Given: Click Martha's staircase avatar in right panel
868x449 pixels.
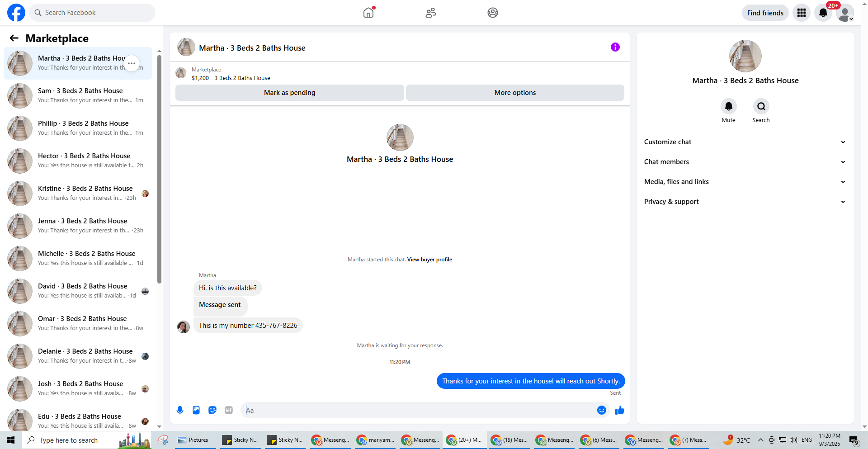Looking at the screenshot, I should click(x=745, y=56).
